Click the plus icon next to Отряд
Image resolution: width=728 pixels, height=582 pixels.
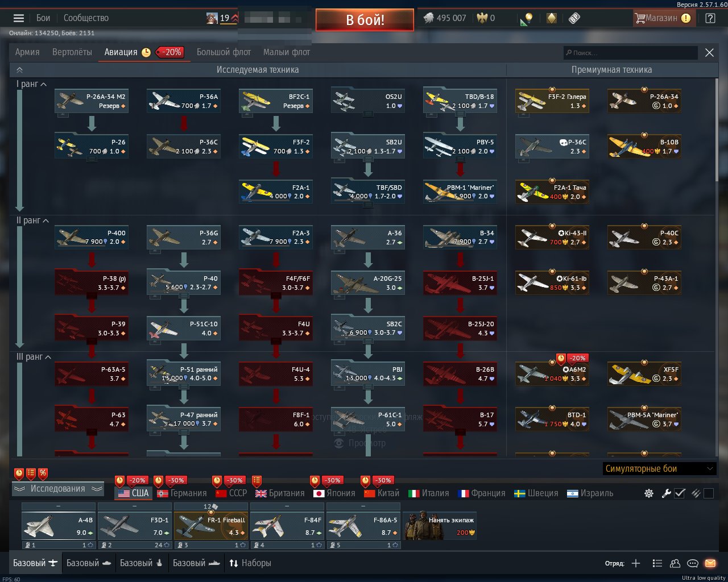636,563
